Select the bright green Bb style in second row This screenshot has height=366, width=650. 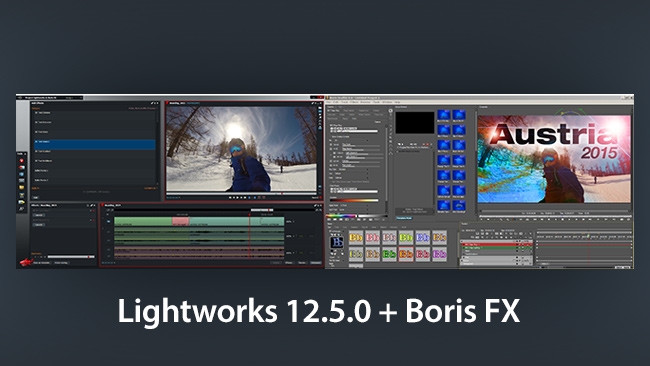pyautogui.click(x=389, y=254)
